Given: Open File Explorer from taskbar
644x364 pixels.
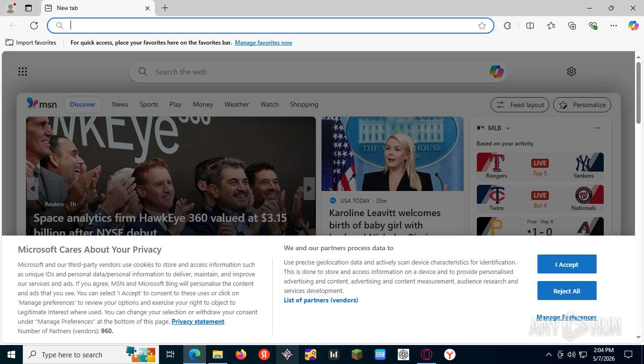Looking at the screenshot, I should pyautogui.click(x=217, y=355).
